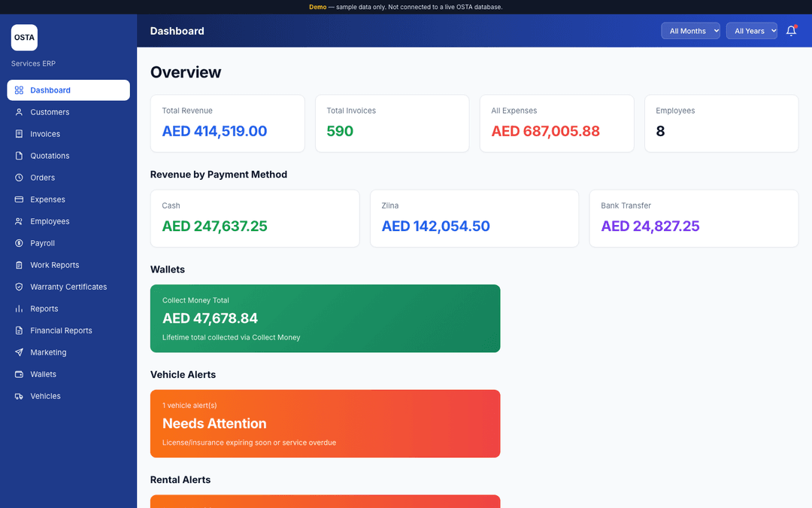
Task: Click the Invoices document icon
Action: coord(19,134)
